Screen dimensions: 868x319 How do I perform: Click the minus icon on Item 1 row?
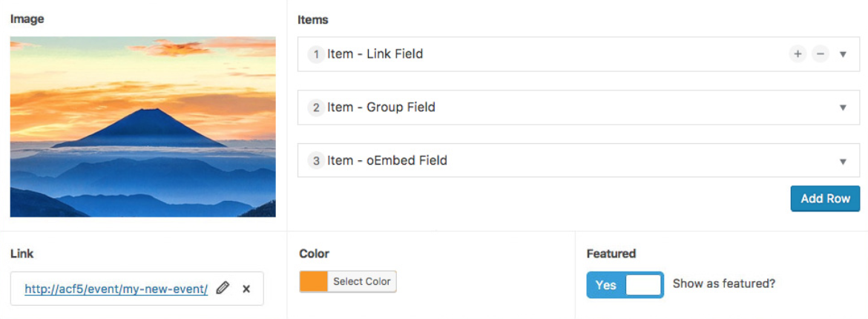(821, 54)
